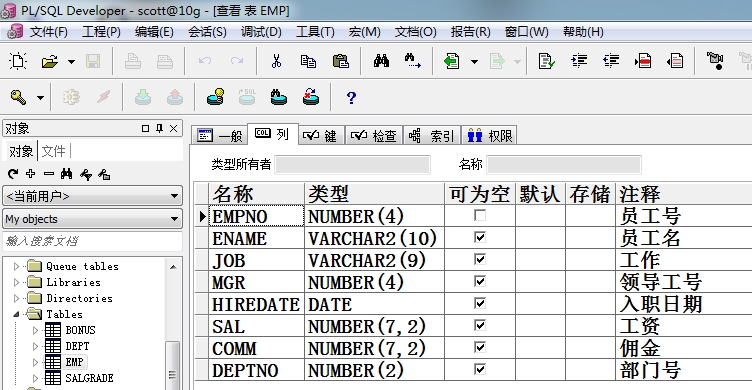
Task: Click the minus icon in object browser
Action: tap(48, 173)
